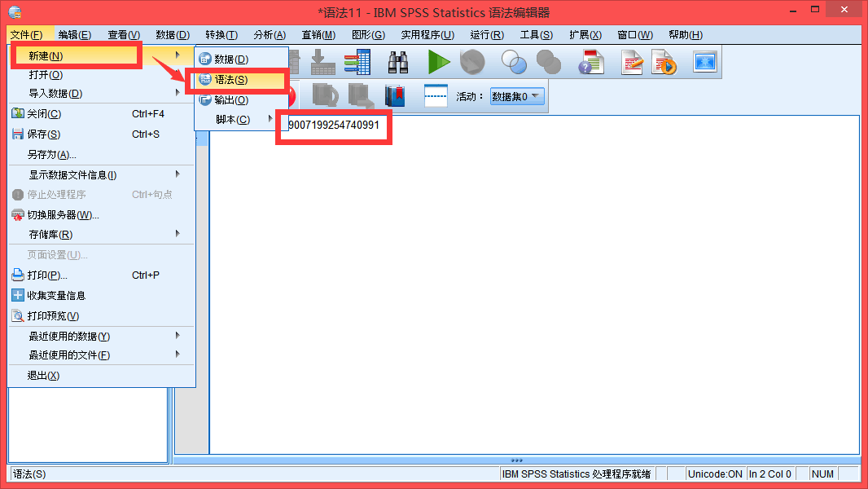Viewport: 868px width, 489px height.
Task: Click the save floppy icon in File menu
Action: click(x=18, y=134)
